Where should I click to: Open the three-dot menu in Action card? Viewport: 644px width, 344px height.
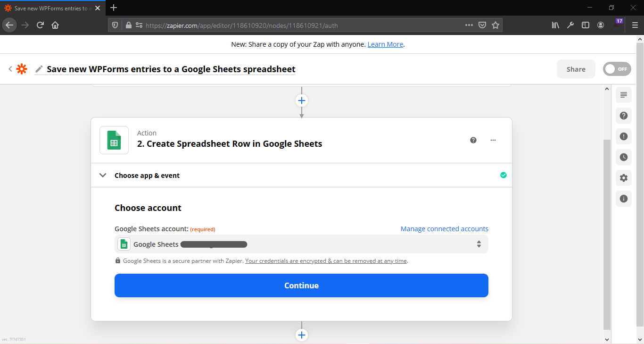[493, 140]
